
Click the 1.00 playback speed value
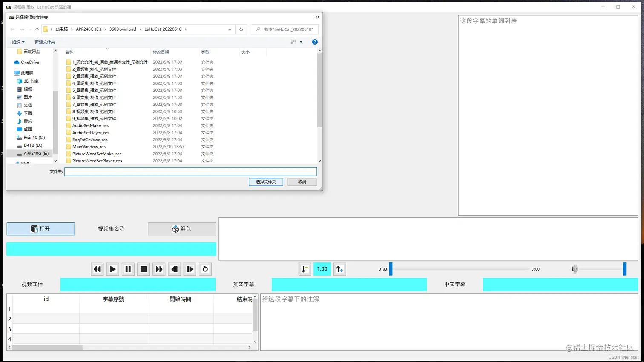322,269
